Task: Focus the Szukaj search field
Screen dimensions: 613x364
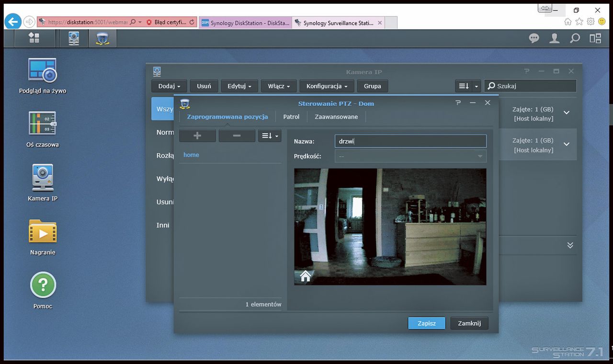Action: pos(530,86)
